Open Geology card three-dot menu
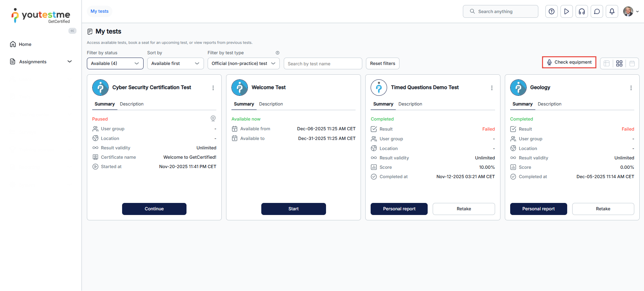 (631, 88)
